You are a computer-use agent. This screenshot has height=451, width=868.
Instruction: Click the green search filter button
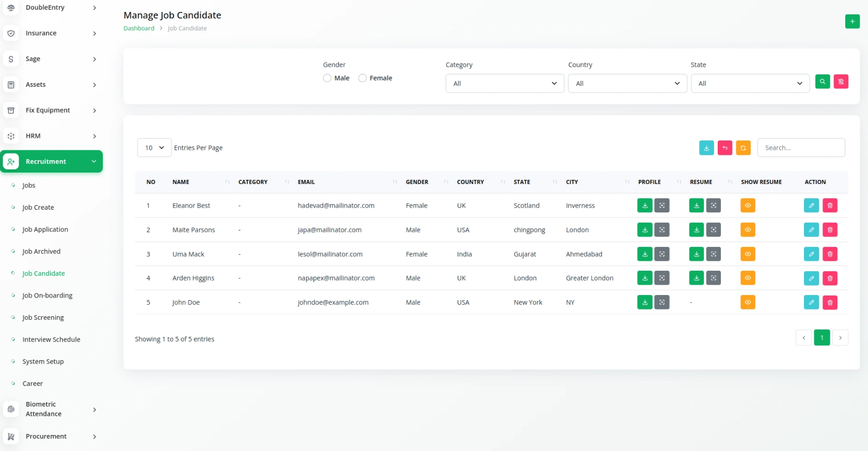[x=823, y=82]
